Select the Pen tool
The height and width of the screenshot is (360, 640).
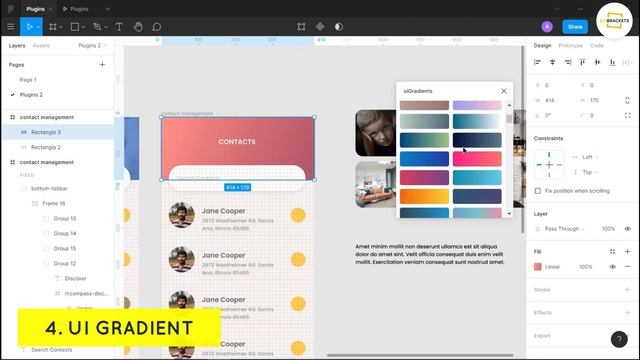(x=97, y=27)
